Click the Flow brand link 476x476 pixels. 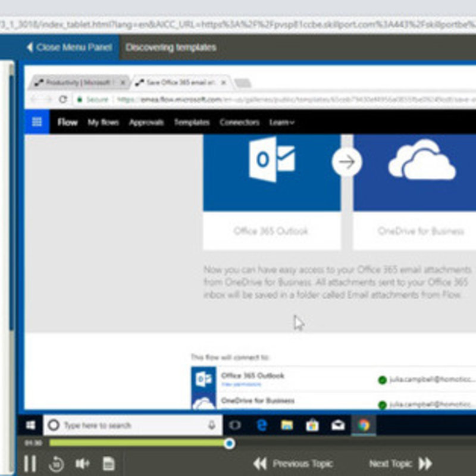tap(67, 122)
